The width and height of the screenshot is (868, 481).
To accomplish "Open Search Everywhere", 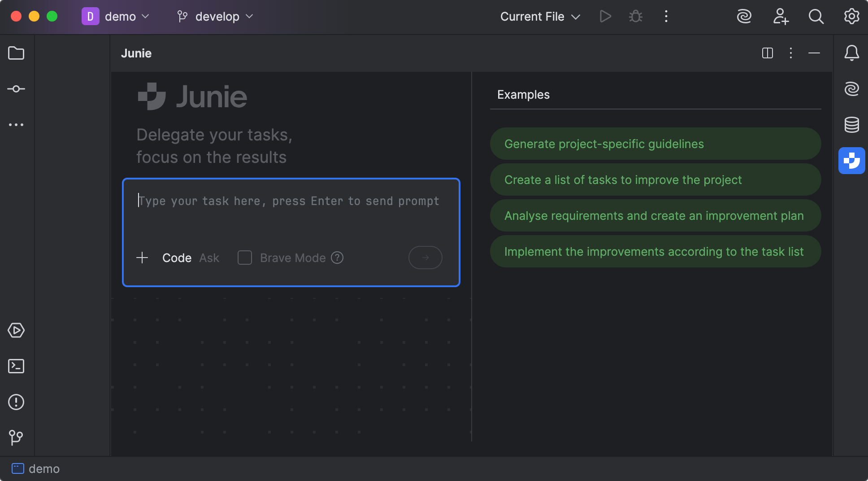I will (x=816, y=16).
